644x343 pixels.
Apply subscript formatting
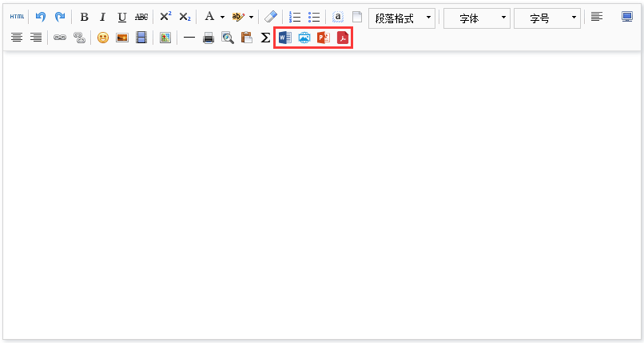[x=185, y=17]
